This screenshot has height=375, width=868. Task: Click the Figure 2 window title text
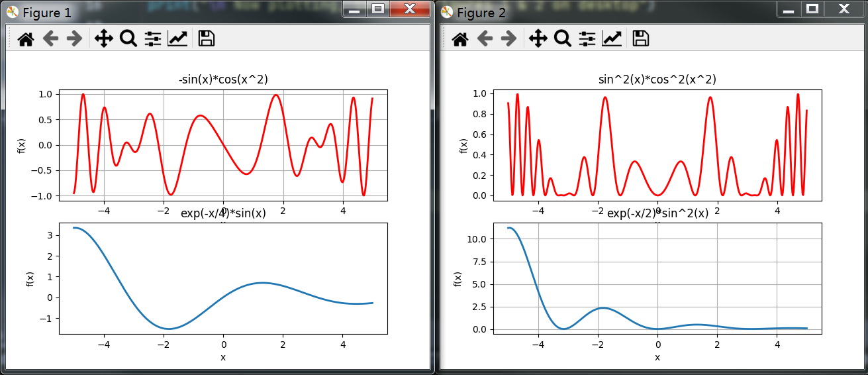481,12
